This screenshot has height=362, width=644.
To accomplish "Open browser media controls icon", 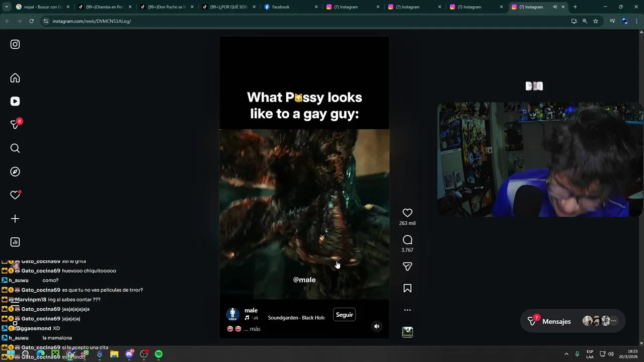I will coord(612,21).
